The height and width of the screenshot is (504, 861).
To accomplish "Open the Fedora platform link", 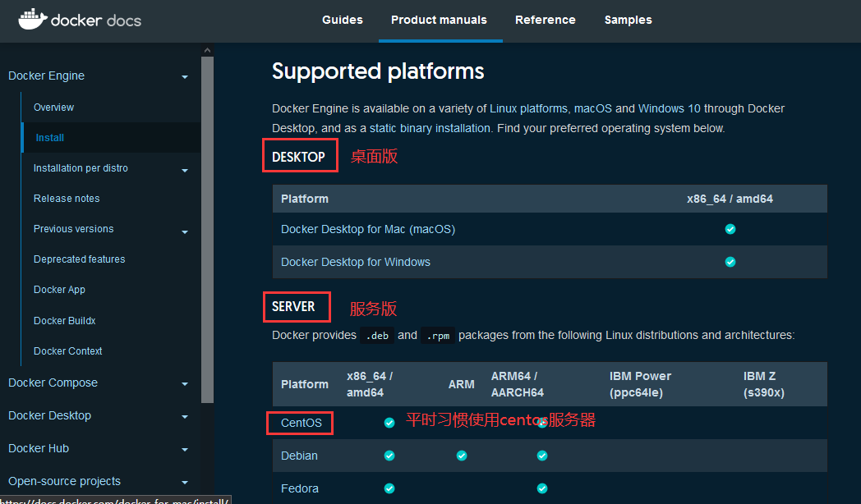I will pos(300,488).
